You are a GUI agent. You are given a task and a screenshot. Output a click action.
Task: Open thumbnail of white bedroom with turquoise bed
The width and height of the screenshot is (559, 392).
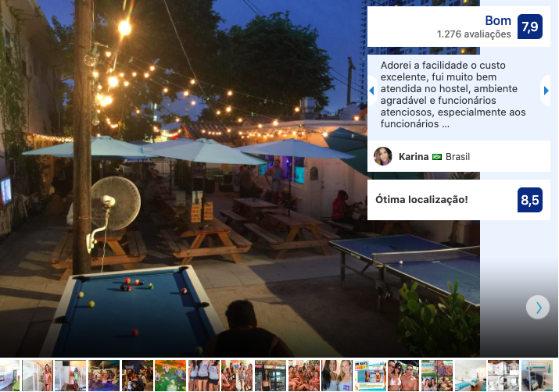point(470,376)
